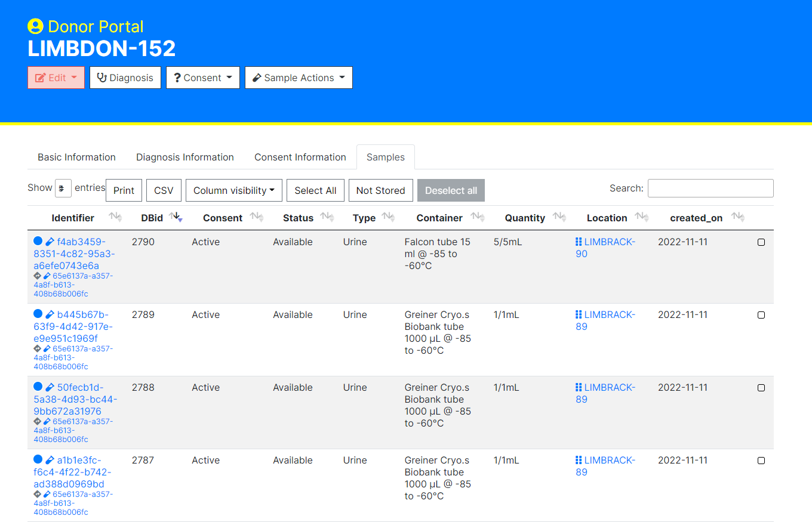Screen dimensions: 812x522
Task: Switch to the Consent Information tab
Action: pyautogui.click(x=300, y=157)
